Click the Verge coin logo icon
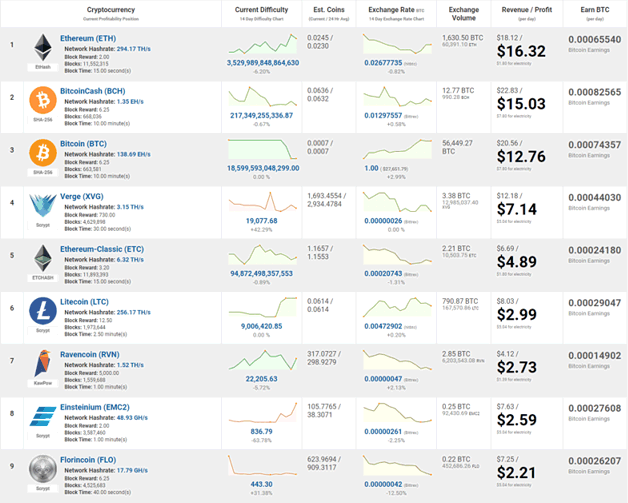Image resolution: width=628 pixels, height=503 pixels. [42, 203]
